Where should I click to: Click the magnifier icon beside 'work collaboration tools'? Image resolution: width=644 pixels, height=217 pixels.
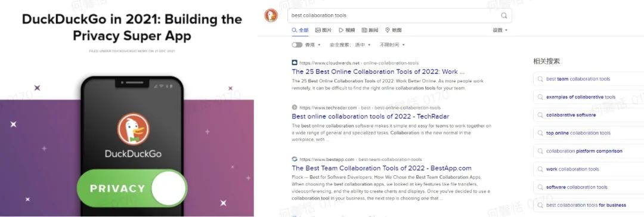(540, 169)
